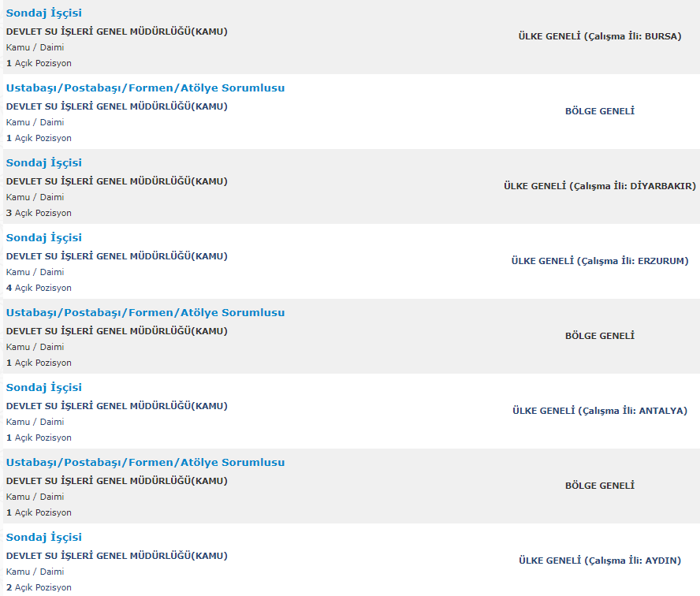Open the Sondaj İşçisi listing for Bursa

43,13
